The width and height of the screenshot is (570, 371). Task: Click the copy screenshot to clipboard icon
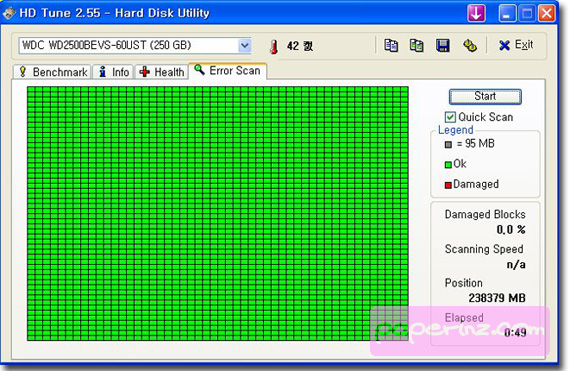(x=416, y=45)
